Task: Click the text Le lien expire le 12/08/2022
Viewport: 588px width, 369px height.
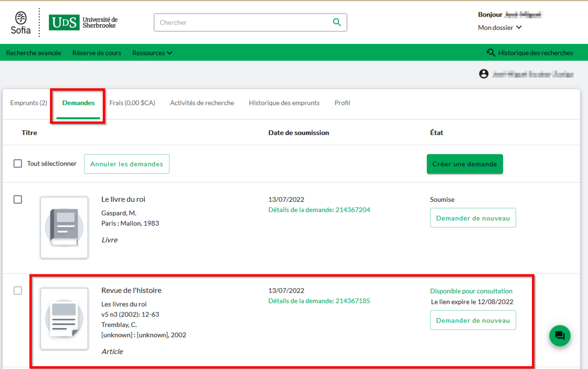Action: click(x=472, y=302)
